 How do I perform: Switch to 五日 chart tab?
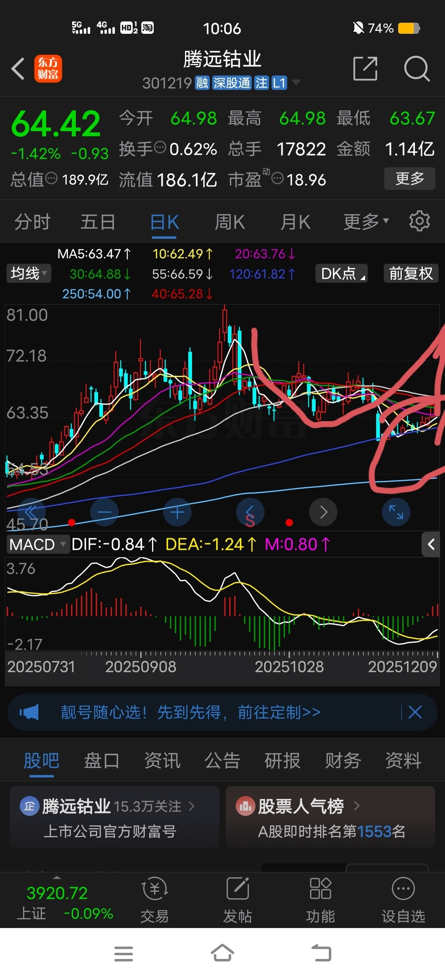[98, 221]
